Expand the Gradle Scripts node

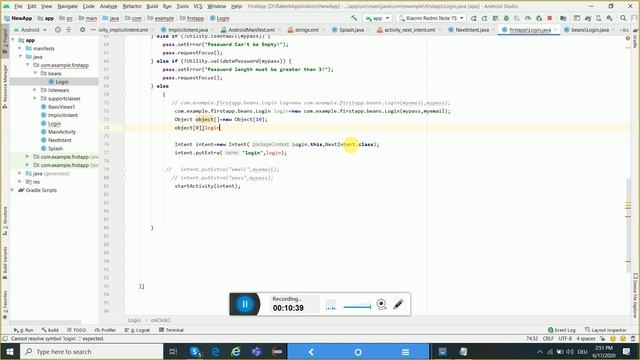13,190
